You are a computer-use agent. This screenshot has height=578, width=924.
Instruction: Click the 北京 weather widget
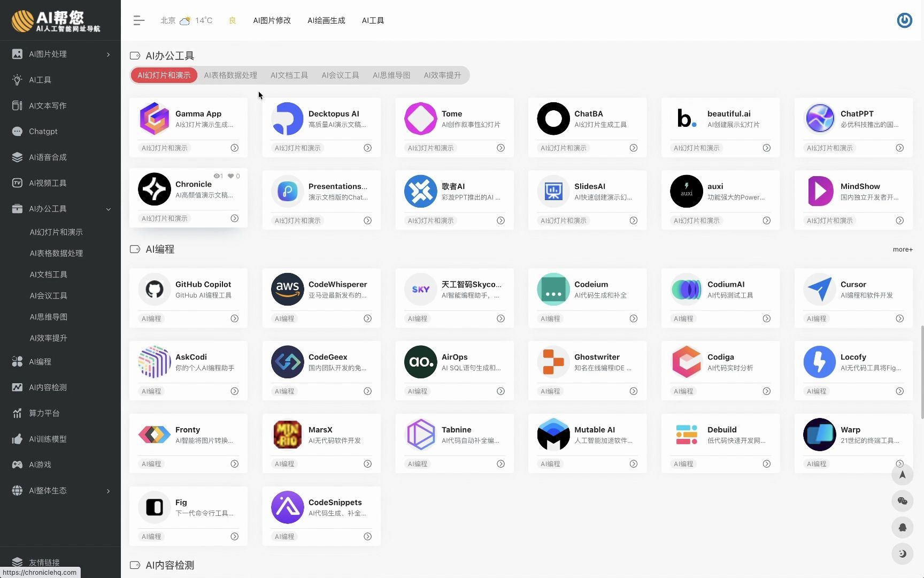186,20
